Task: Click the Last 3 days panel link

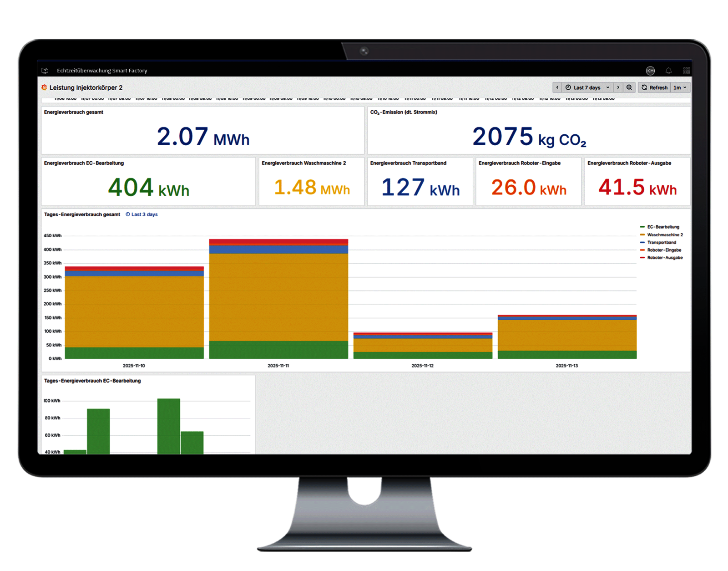Action: point(142,214)
